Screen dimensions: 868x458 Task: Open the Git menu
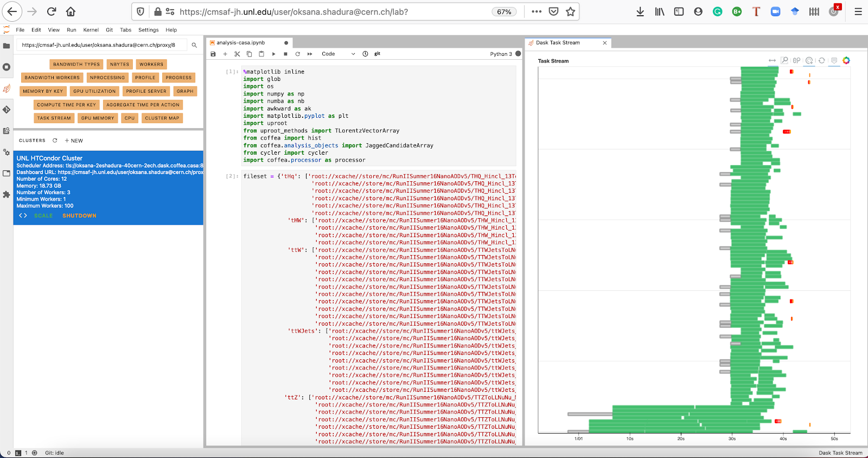[x=110, y=30]
